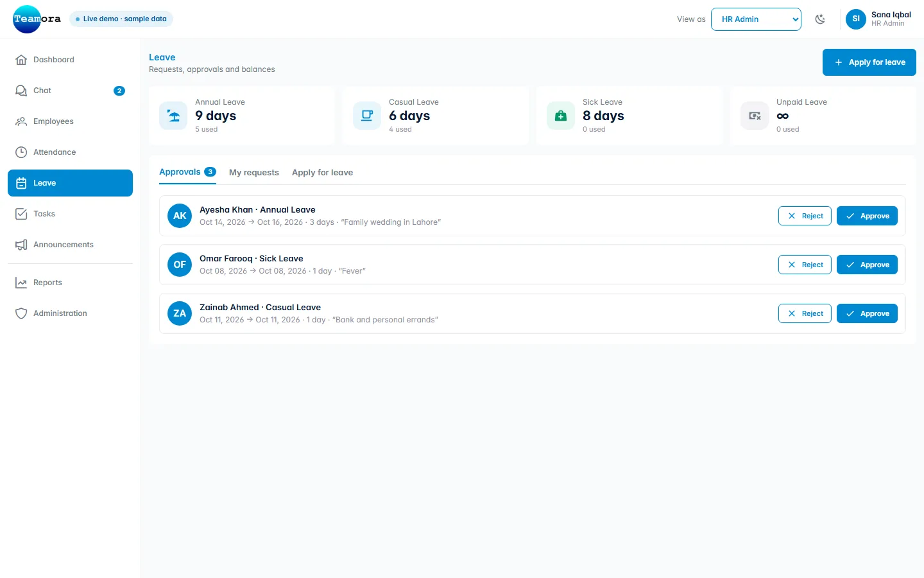Click the "Bank and personal errands" details line
The width and height of the screenshot is (924, 578).
[319, 320]
